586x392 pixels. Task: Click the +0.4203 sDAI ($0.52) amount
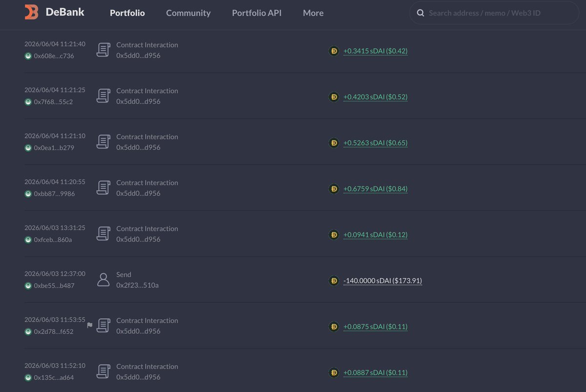coord(375,97)
